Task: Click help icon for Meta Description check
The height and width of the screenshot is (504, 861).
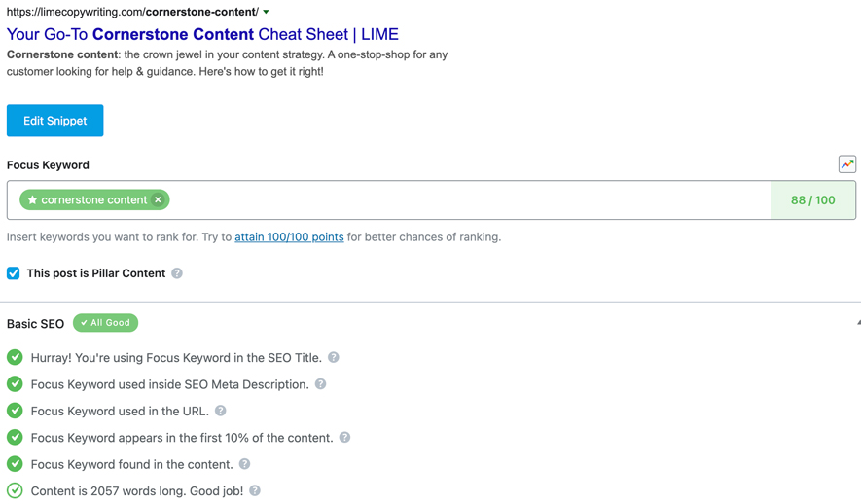Action: click(320, 384)
